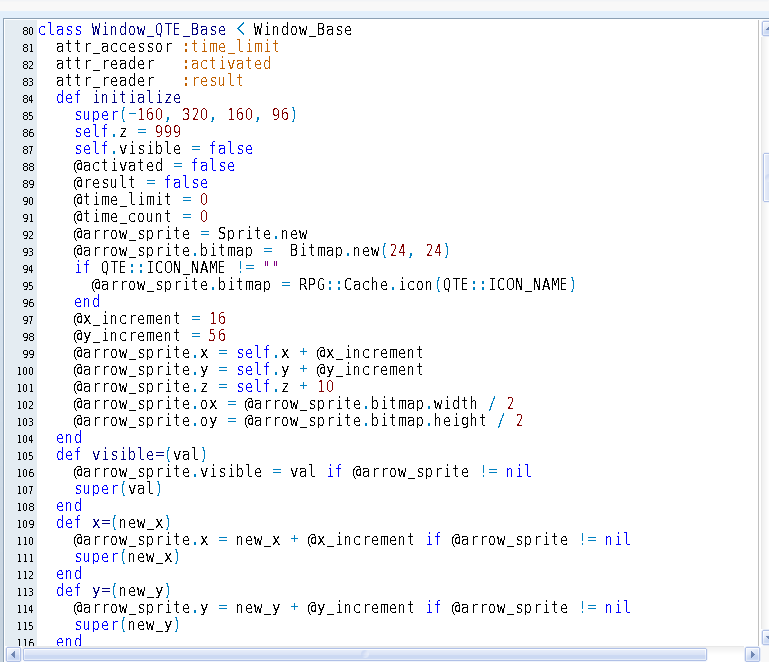Viewport: 769px width, 662px height.
Task: Click '@y_increment = 56' line
Action: [150, 335]
